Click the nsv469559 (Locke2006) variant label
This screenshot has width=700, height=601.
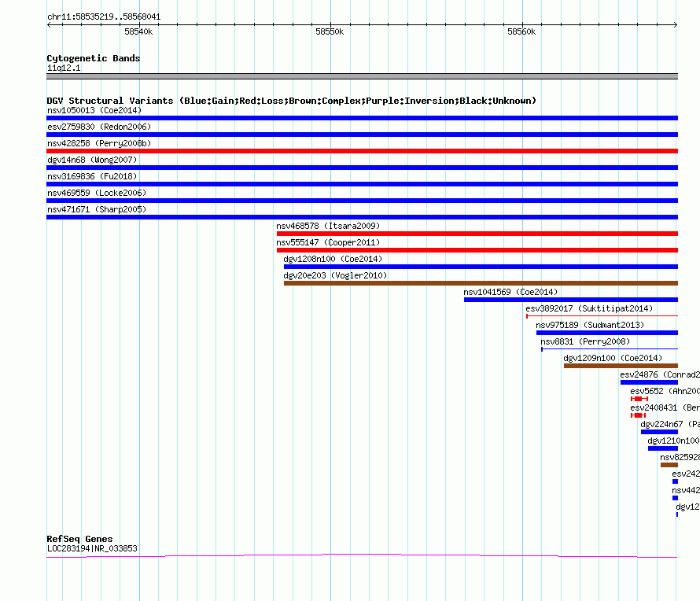(x=97, y=193)
